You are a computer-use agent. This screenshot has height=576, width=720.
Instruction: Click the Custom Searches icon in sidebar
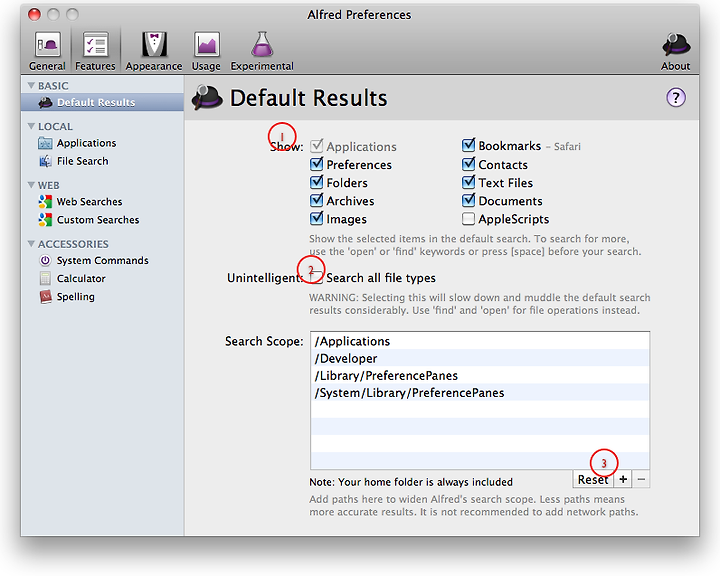pyautogui.click(x=45, y=220)
